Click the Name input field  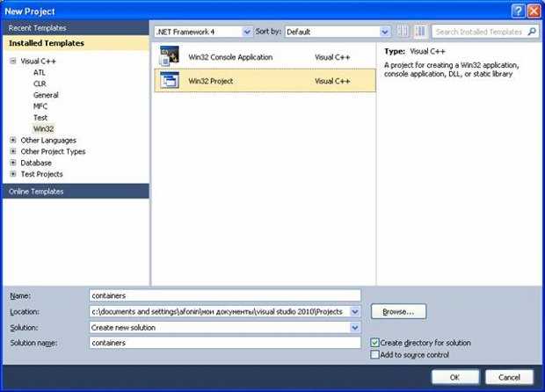click(x=225, y=295)
